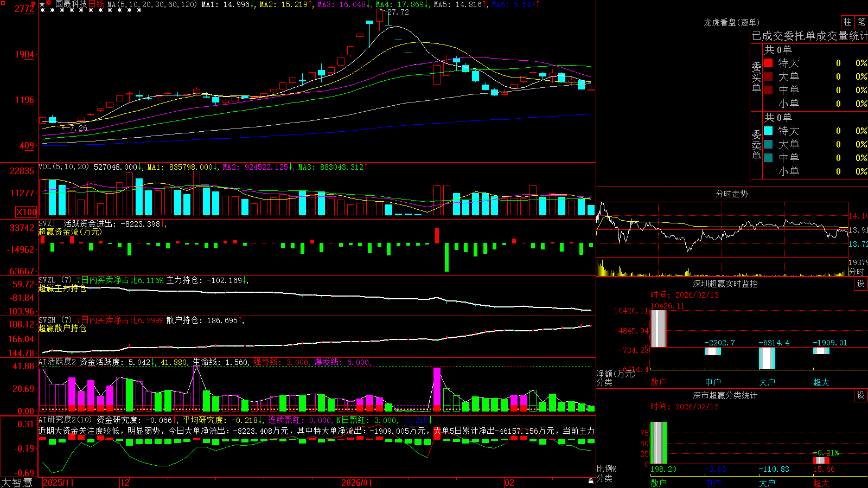Click the gray star favorite icon
The height and width of the screenshot is (488, 868).
(42, 4)
